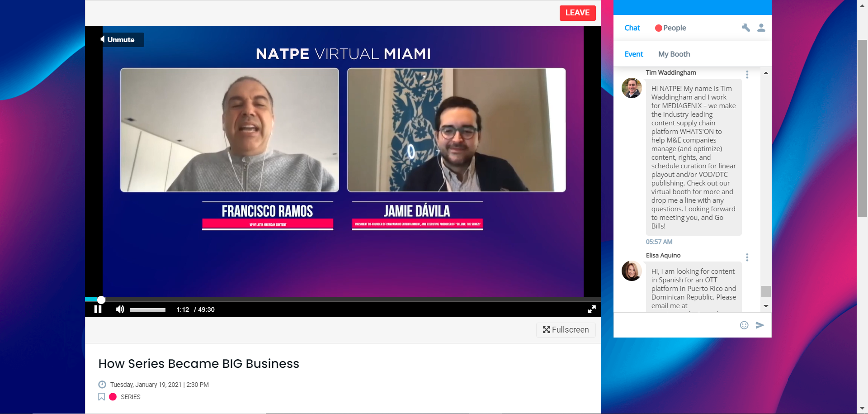Expand video using player fullscreen arrows icon
The width and height of the screenshot is (868, 414).
pos(591,309)
